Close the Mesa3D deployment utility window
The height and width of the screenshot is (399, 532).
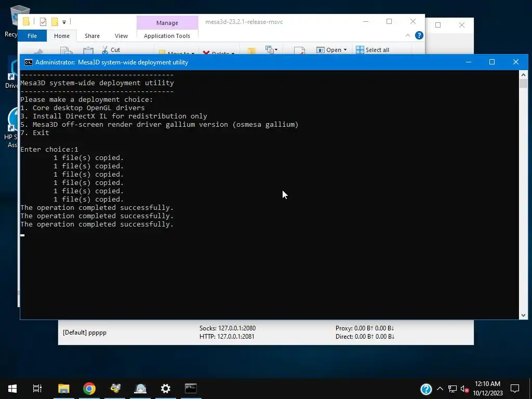[516, 62]
